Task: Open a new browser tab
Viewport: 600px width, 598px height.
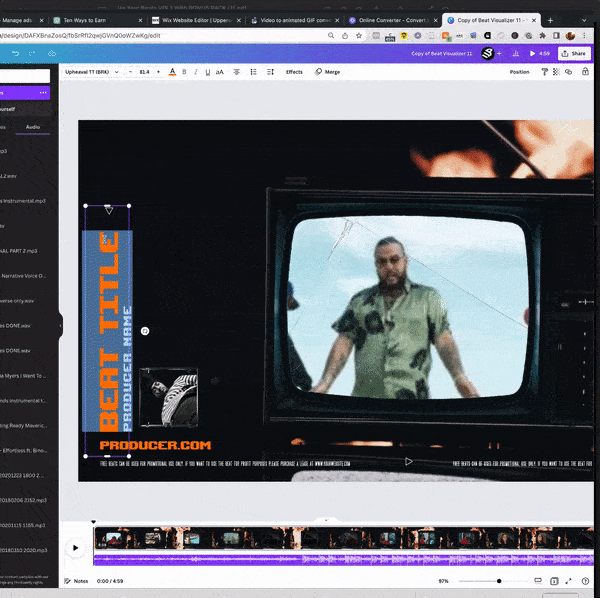Action: [550, 20]
